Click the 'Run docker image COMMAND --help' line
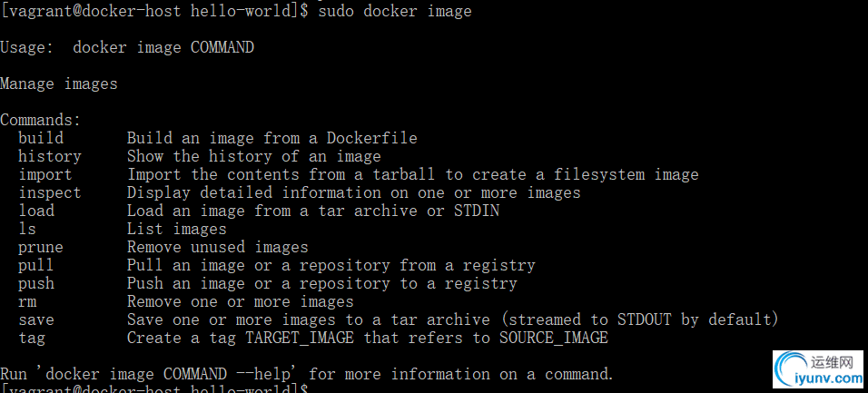 pos(307,375)
